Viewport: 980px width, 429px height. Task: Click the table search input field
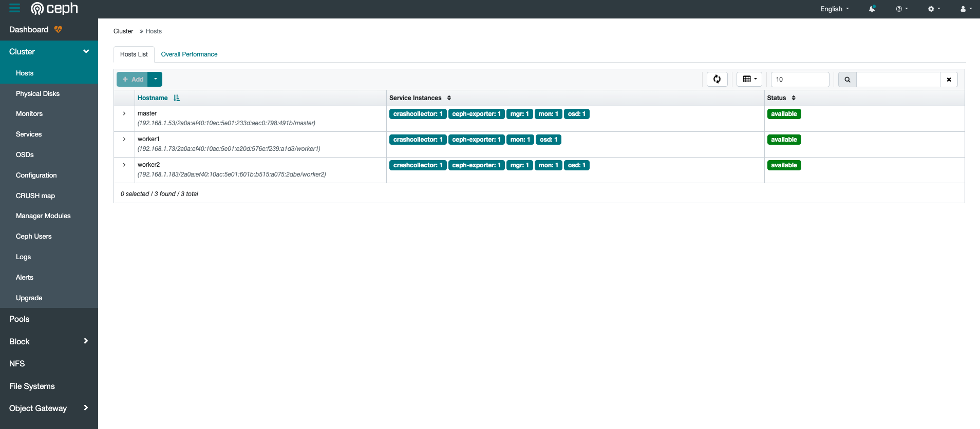(898, 80)
